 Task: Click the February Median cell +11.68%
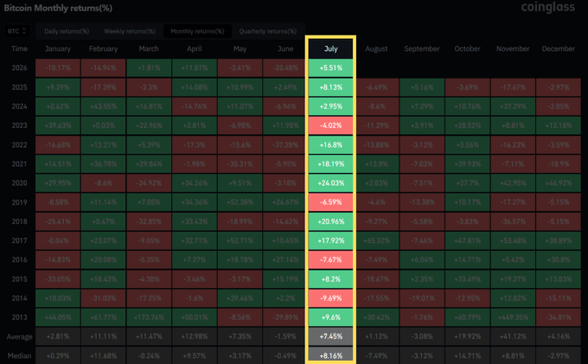click(103, 355)
